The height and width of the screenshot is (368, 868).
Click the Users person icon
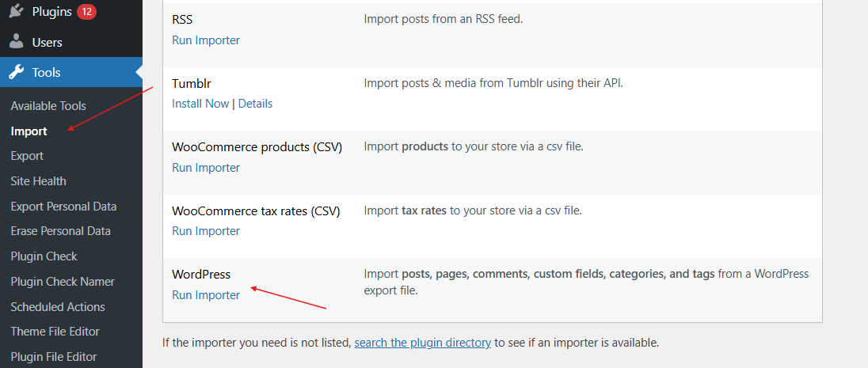(x=17, y=41)
